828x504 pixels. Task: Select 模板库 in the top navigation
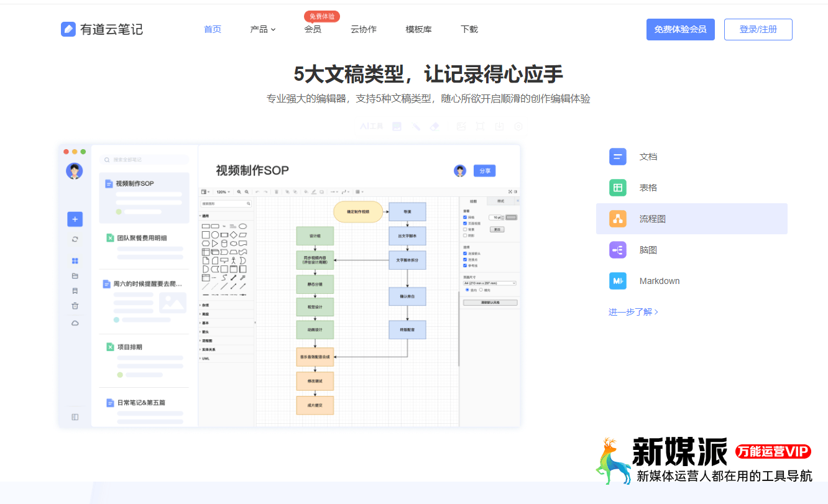pyautogui.click(x=418, y=29)
